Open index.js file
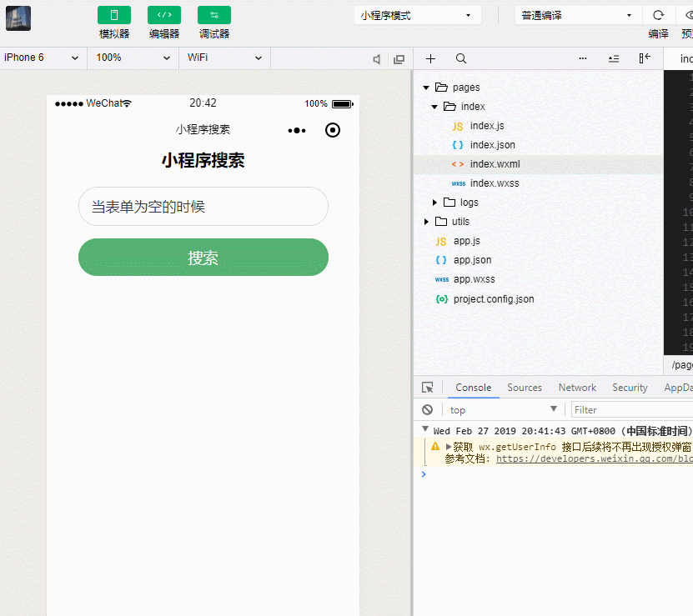 click(x=487, y=126)
